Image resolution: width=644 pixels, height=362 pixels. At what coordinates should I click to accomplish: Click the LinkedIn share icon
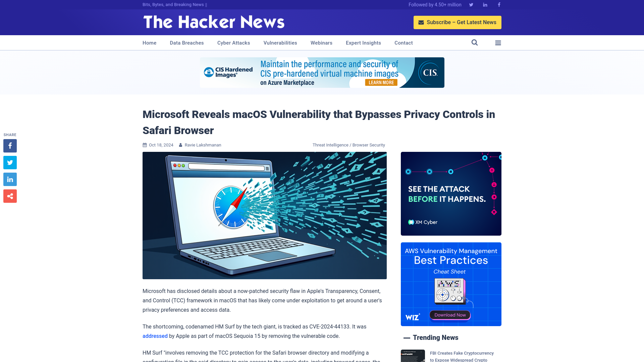(10, 179)
